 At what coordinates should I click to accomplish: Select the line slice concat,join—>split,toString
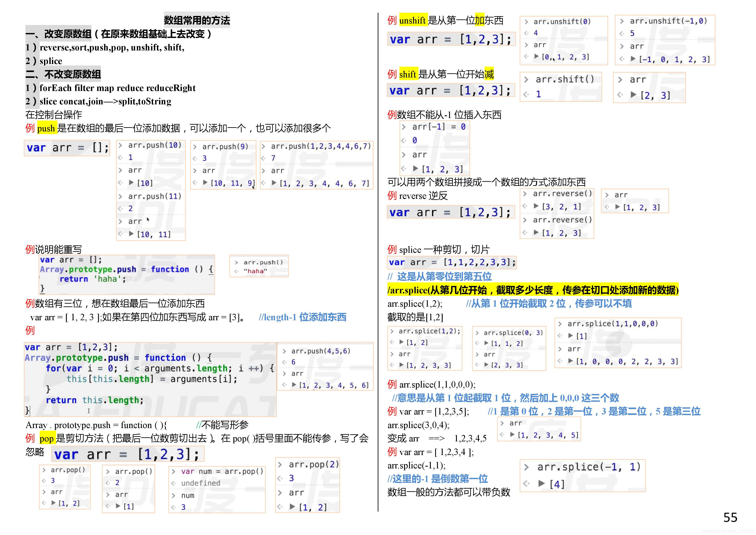[x=105, y=102]
